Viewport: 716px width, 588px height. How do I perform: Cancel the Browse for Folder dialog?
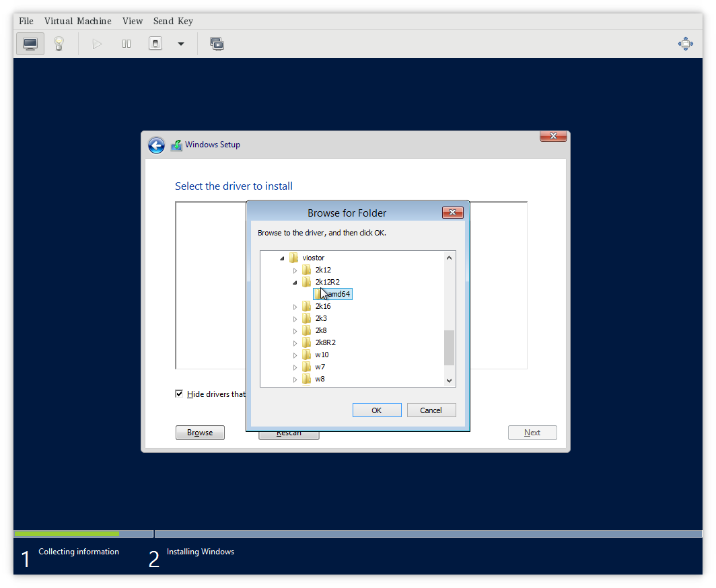pyautogui.click(x=431, y=410)
